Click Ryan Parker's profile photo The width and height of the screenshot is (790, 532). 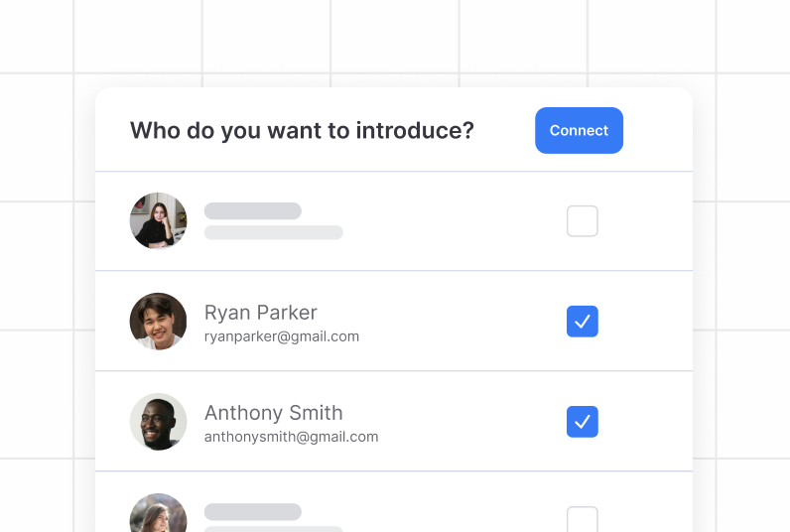(158, 322)
